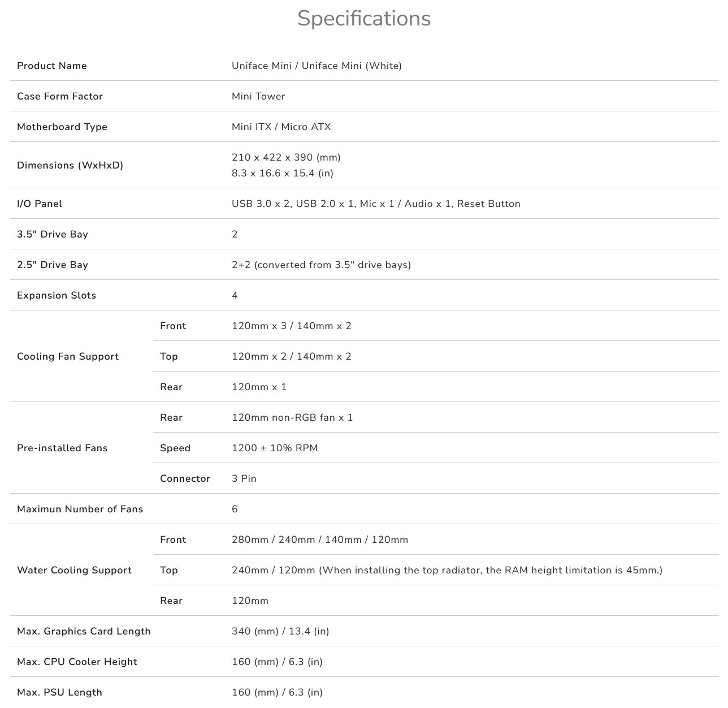Image resolution: width=728 pixels, height=708 pixels.
Task: Click the Maximun Number of Fans label
Action: pos(80,509)
